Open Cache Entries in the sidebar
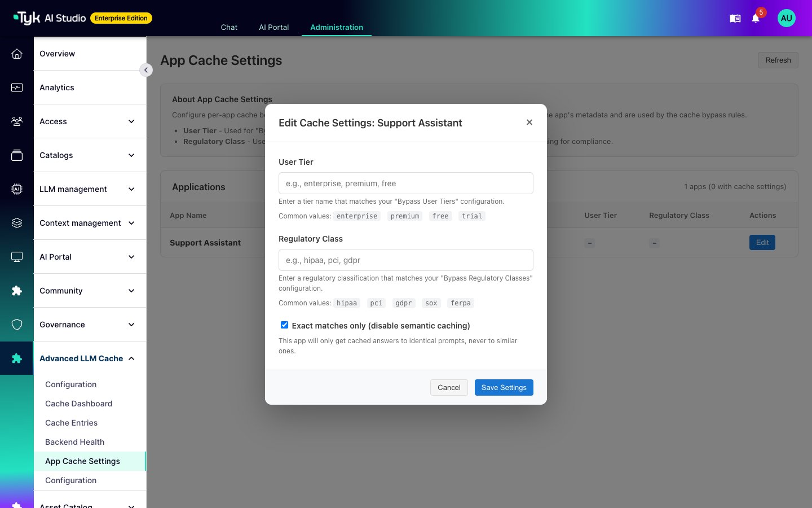The height and width of the screenshot is (508, 812). click(x=72, y=423)
